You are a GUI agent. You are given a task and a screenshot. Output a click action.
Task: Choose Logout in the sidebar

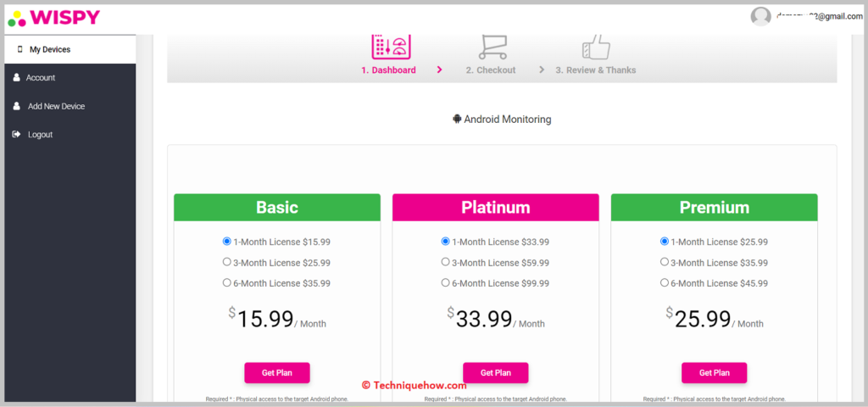click(x=70, y=134)
